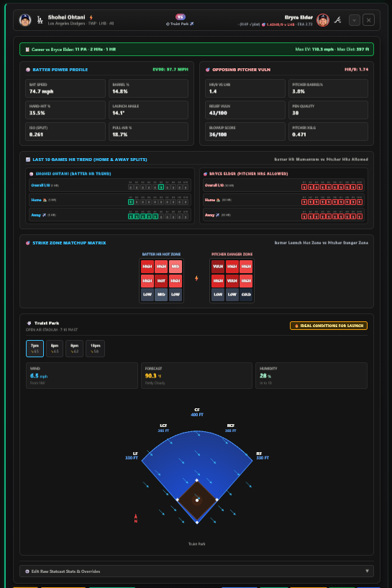Click the Atlanta Braves logo icon

338,20
